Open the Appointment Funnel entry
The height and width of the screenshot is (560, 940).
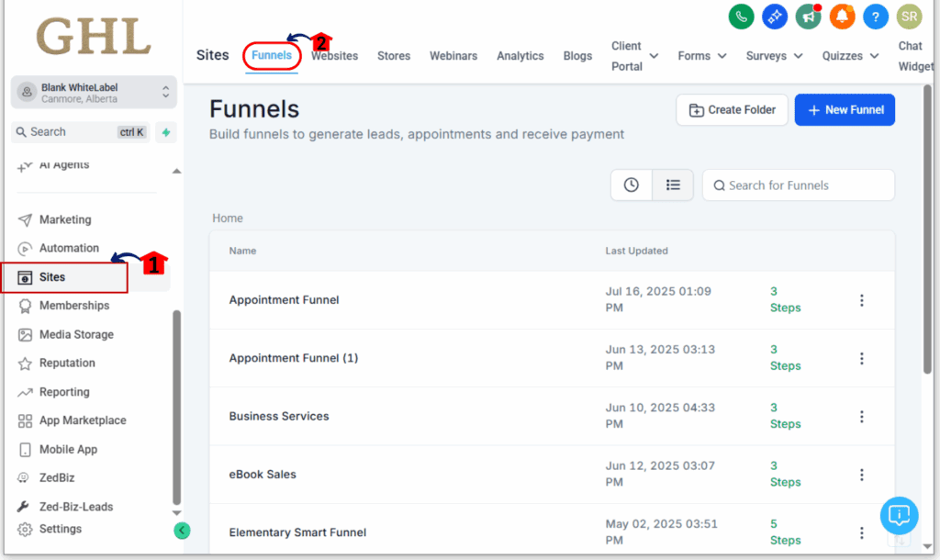284,300
